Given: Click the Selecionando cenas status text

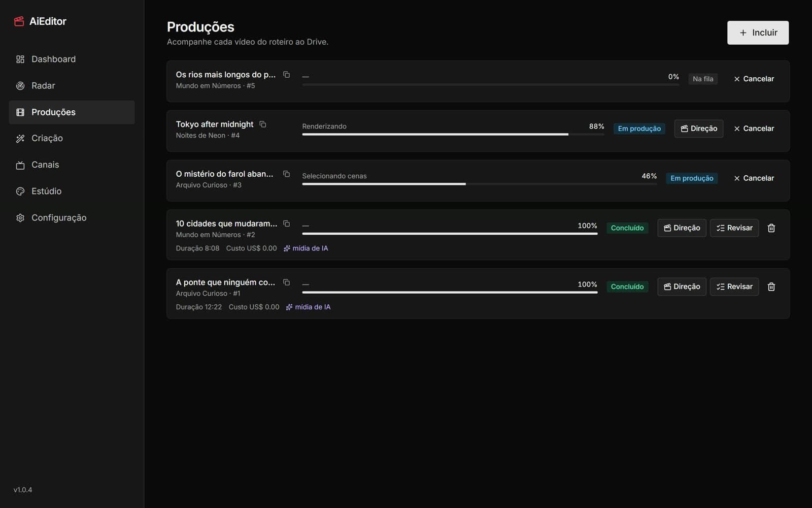Looking at the screenshot, I should tap(334, 176).
